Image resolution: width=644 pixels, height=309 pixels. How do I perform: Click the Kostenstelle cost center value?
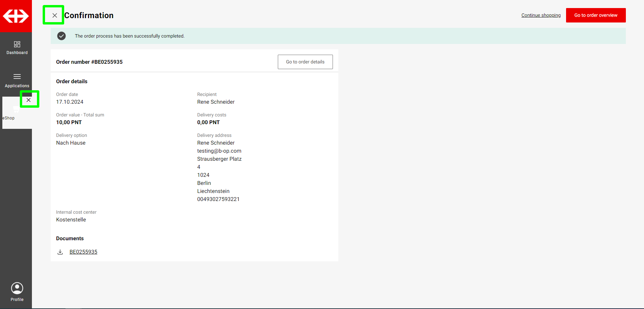(x=71, y=220)
